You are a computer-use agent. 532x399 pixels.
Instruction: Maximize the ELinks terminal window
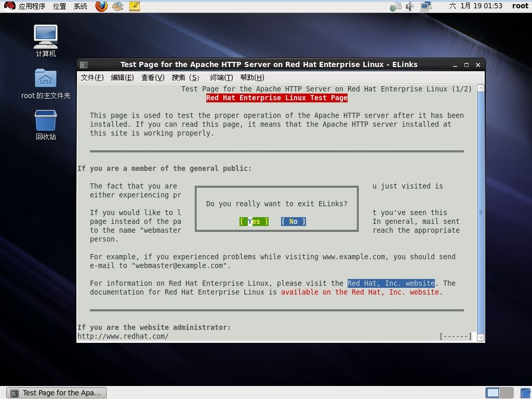[467, 65]
